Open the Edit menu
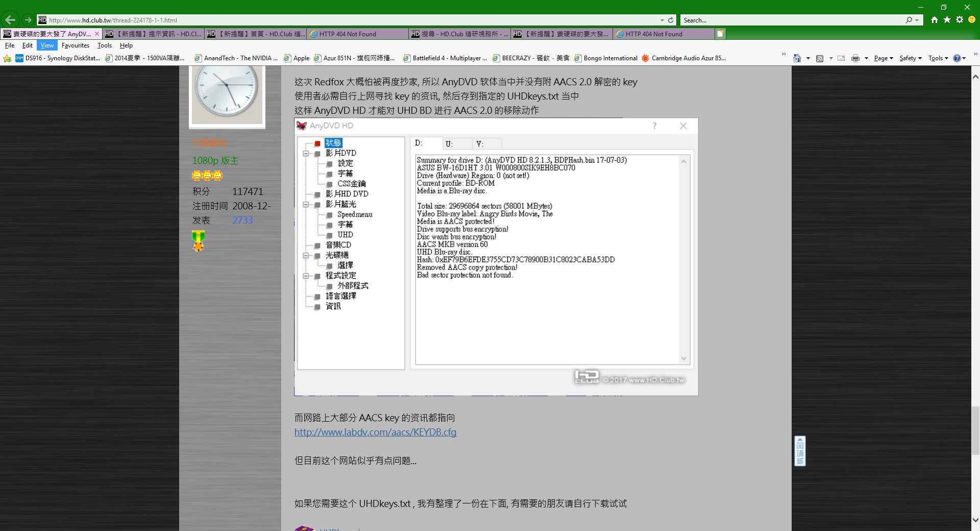Screen dimensions: 980x531 (28, 45)
